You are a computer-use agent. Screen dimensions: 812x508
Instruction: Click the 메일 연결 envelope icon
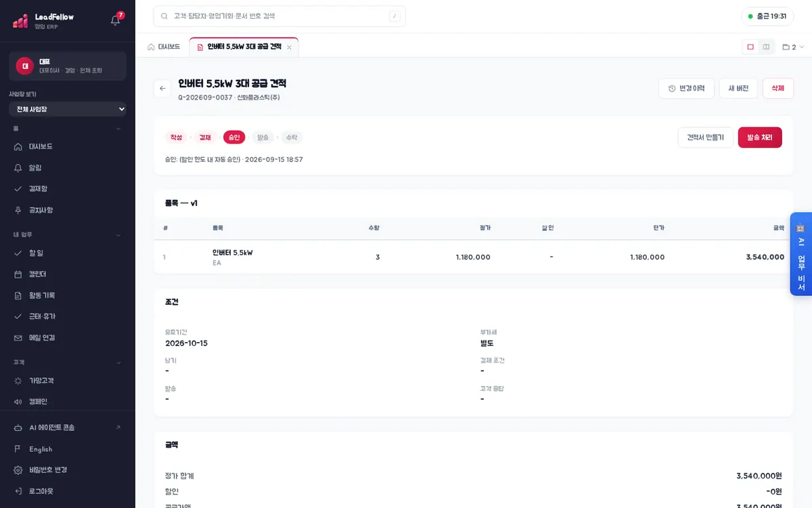point(18,338)
